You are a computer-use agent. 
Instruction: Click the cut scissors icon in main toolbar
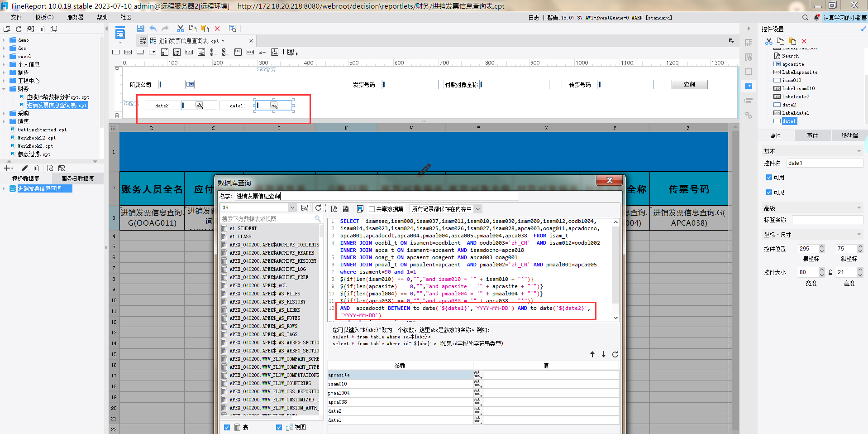180,29
